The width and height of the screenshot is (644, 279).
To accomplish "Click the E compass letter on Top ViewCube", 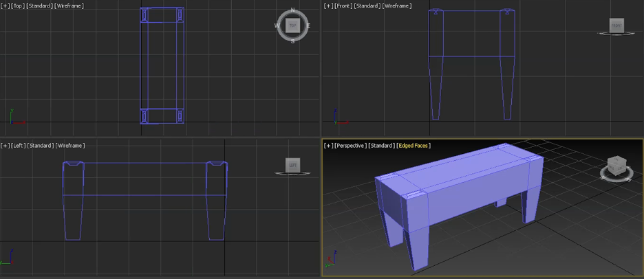I will (308, 26).
